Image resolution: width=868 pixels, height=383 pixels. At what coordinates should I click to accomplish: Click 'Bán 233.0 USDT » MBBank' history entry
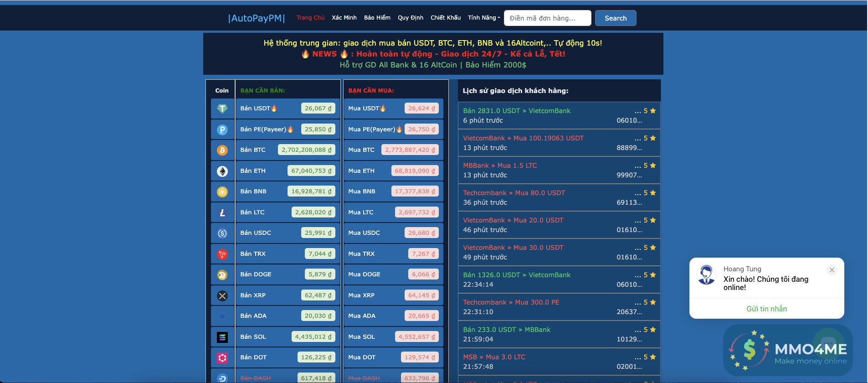tap(559, 334)
